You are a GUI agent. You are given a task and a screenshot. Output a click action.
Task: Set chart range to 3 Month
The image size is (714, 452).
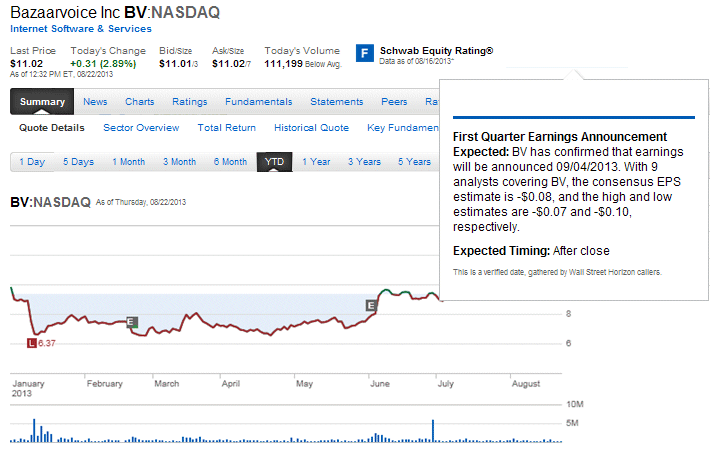point(179,162)
